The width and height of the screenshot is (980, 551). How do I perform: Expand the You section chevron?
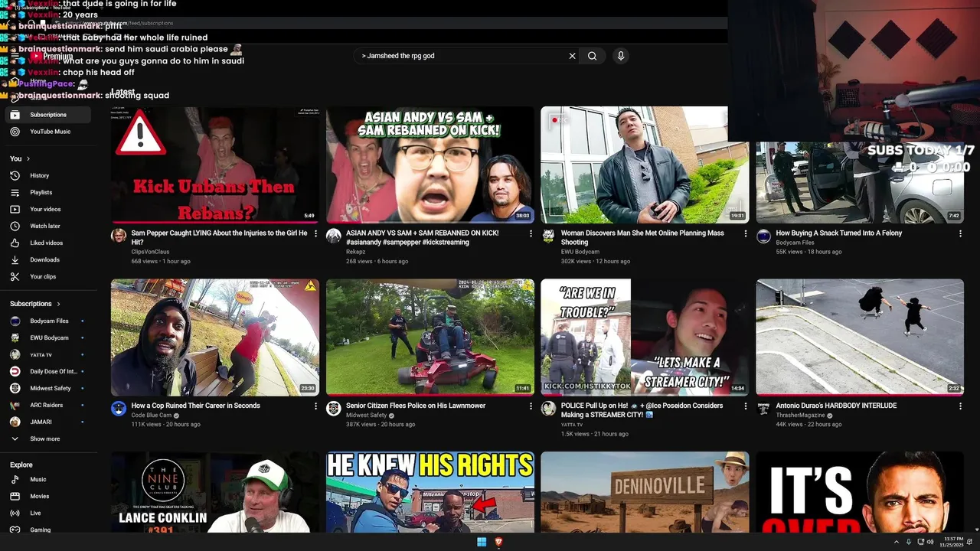[28, 159]
